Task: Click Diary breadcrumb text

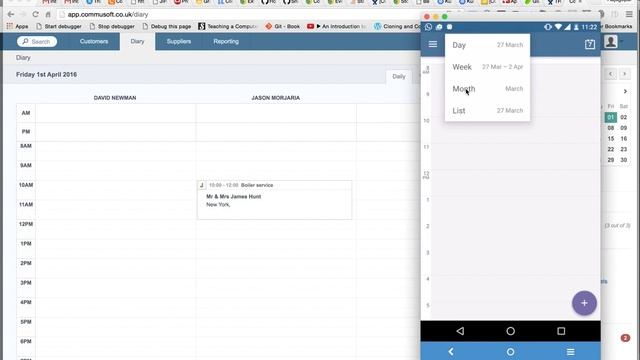Action: click(23, 58)
